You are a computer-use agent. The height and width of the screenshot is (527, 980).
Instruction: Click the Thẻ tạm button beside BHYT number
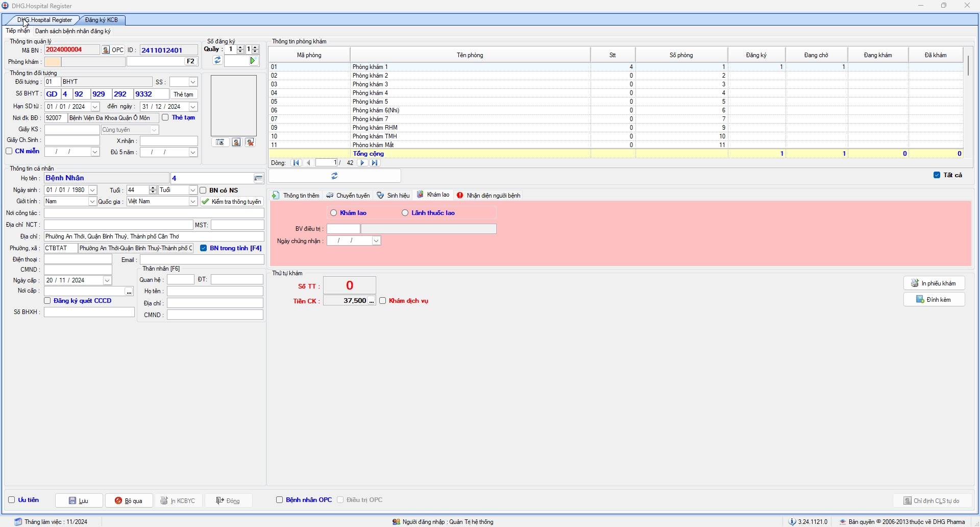click(183, 94)
